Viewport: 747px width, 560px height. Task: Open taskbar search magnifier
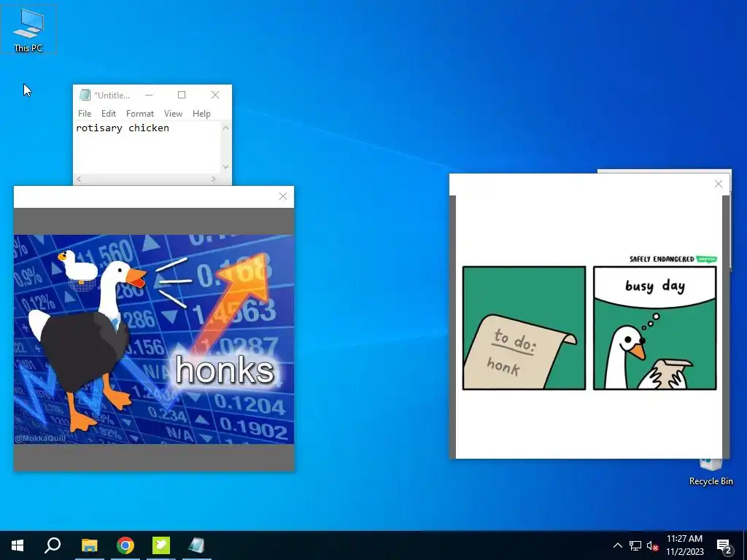click(53, 545)
